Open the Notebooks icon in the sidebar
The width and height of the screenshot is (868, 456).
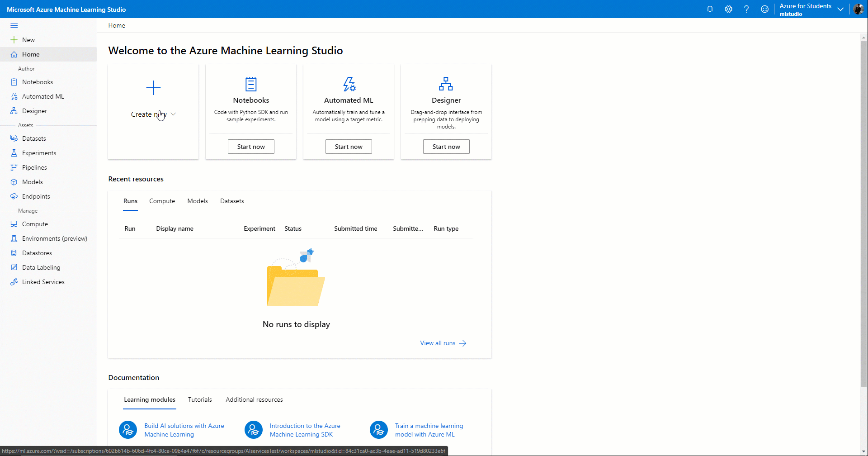[x=14, y=82]
